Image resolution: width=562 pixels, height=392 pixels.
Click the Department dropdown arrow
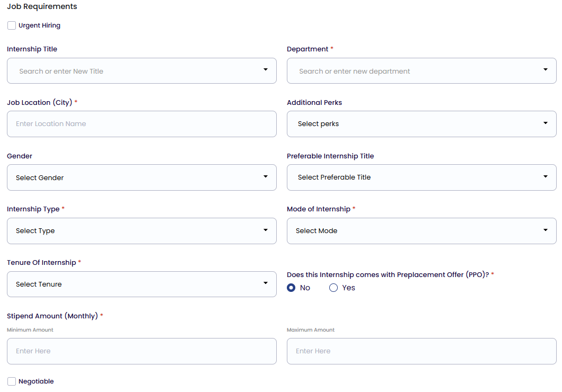click(546, 69)
